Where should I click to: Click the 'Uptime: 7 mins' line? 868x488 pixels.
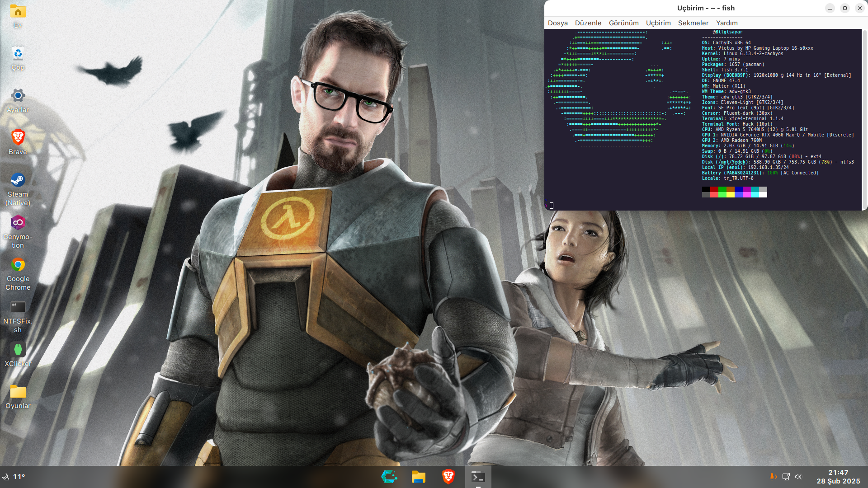coord(721,59)
